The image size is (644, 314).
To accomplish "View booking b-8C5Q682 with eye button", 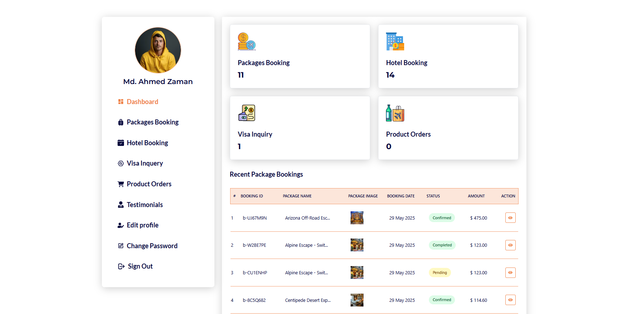I will [510, 300].
